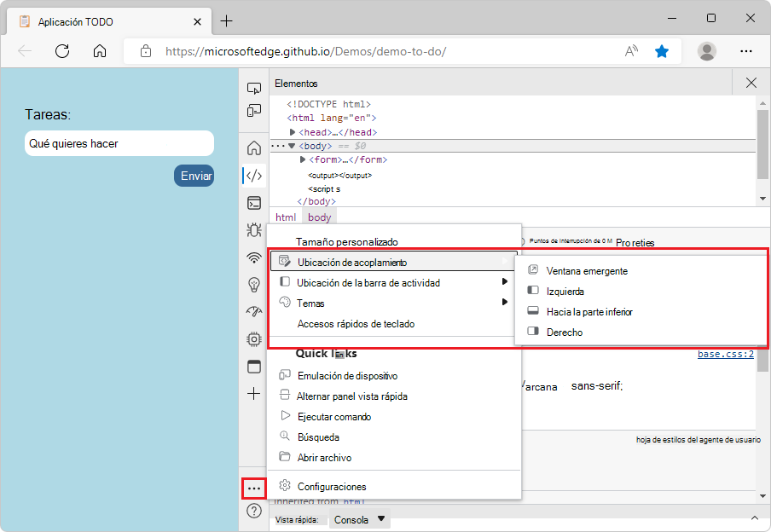Screen dimensions: 771x532
Task: Click the address bar URL
Action: [x=306, y=51]
